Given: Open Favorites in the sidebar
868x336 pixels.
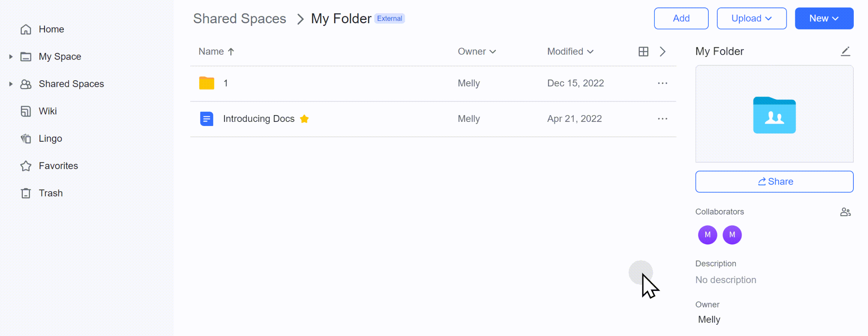Looking at the screenshot, I should (x=58, y=166).
